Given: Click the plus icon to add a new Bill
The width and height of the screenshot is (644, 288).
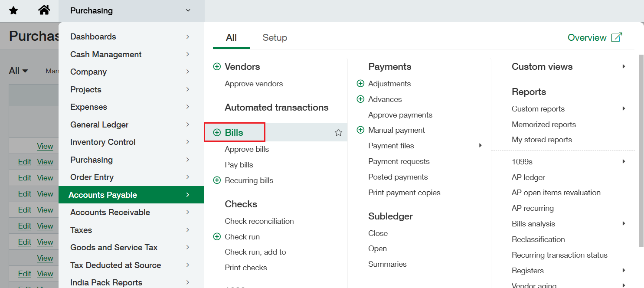Looking at the screenshot, I should pyautogui.click(x=217, y=132).
